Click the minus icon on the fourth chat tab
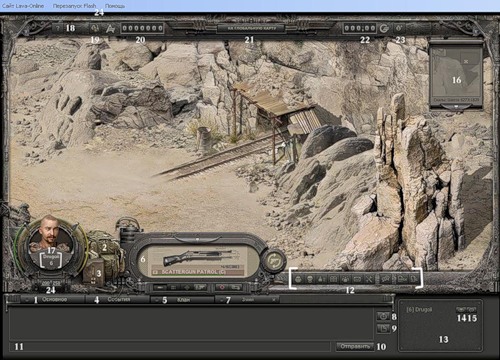The image size is (500, 360). click(x=221, y=299)
